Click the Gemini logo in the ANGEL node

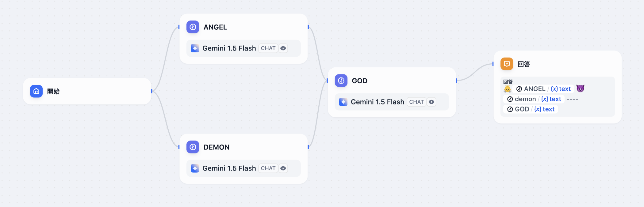pyautogui.click(x=195, y=48)
